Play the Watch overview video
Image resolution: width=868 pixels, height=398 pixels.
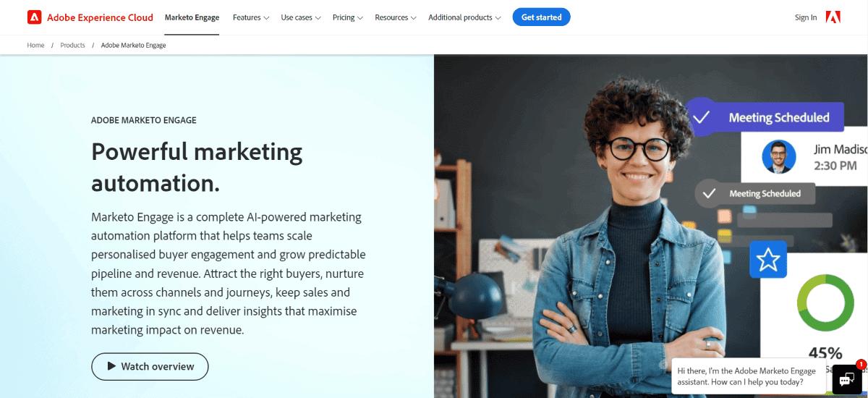point(150,366)
